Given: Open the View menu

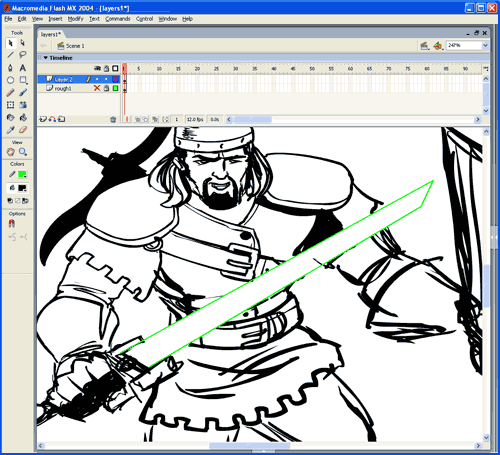Looking at the screenshot, I should click(x=37, y=19).
